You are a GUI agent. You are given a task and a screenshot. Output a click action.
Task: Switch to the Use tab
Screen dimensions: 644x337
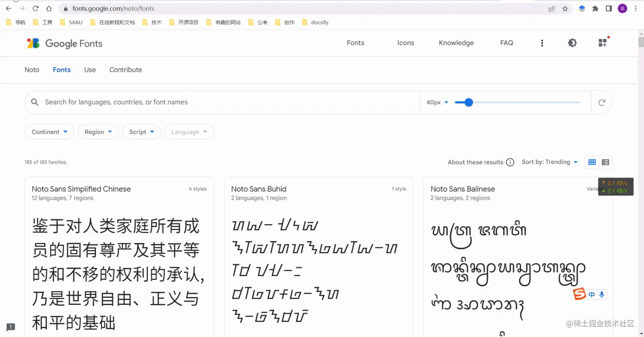click(x=90, y=70)
